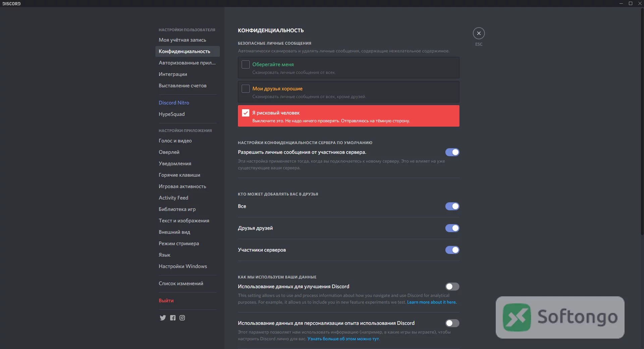Follow "Узнать больше об этом можно тут" link
The image size is (644, 349).
pyautogui.click(x=343, y=339)
